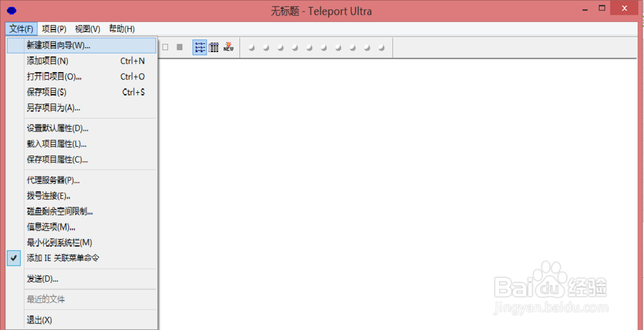Click the gray filled stop square icon
Image resolution: width=644 pixels, height=330 pixels.
click(180, 47)
